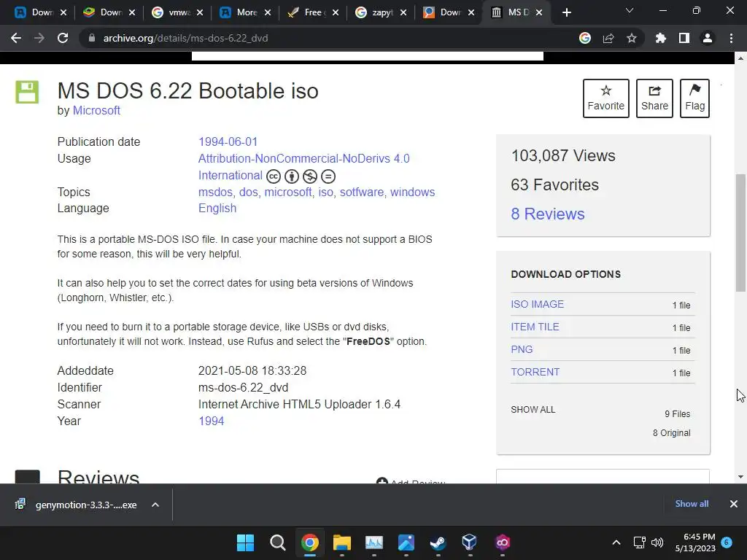Click the Flag button
The image size is (747, 560).
694,98
